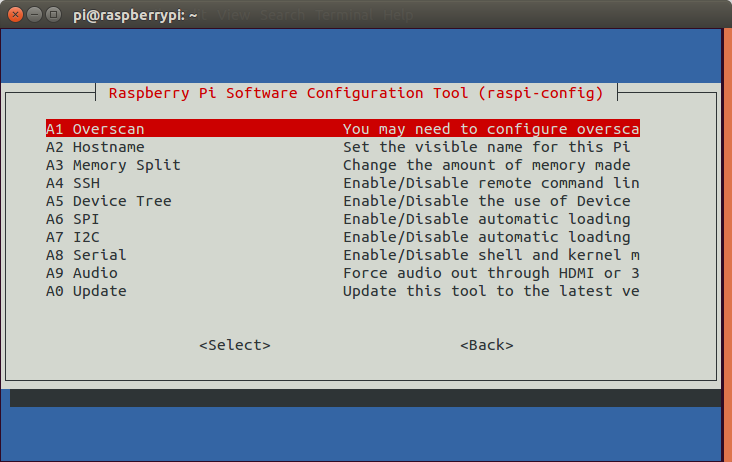Click the <Back> button

(487, 345)
